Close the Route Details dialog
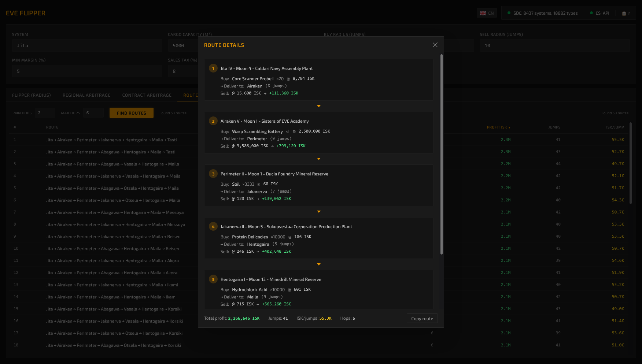The image size is (642, 364). tap(435, 45)
